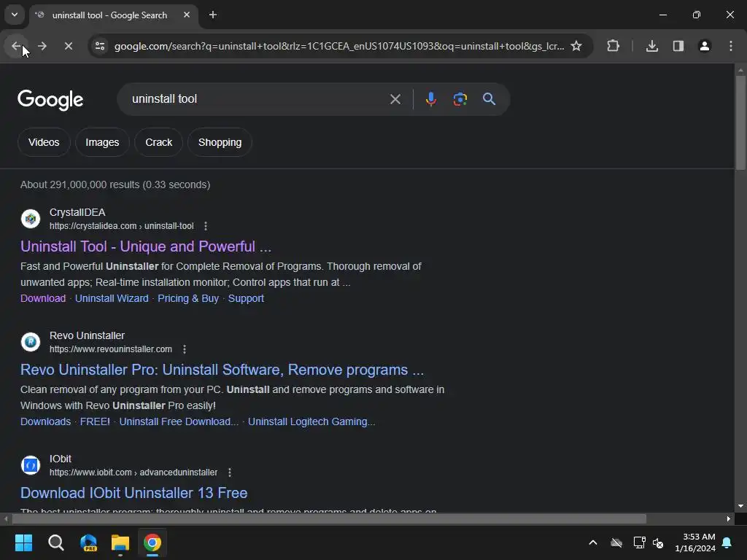This screenshot has height=560, width=747.
Task: Open the Chrome profile avatar
Action: pyautogui.click(x=705, y=46)
